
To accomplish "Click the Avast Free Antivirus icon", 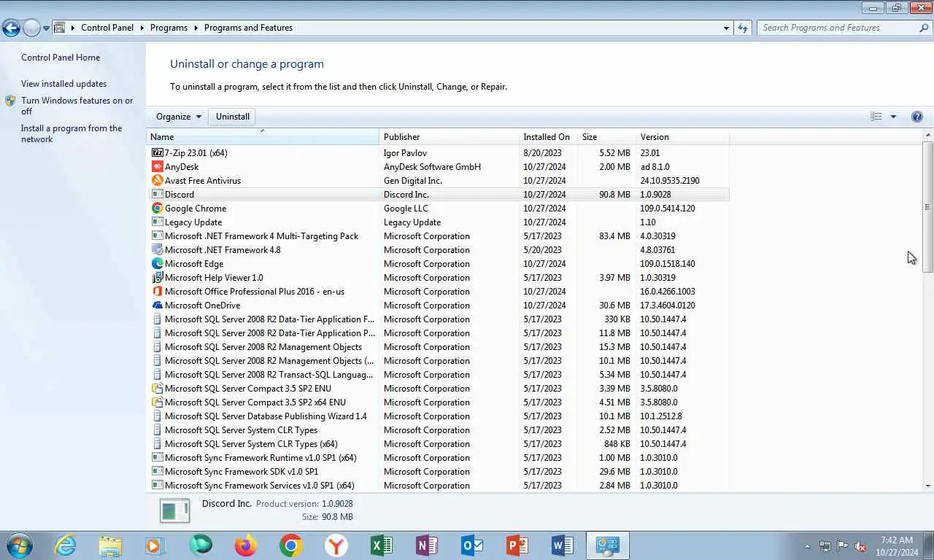I will tap(157, 181).
